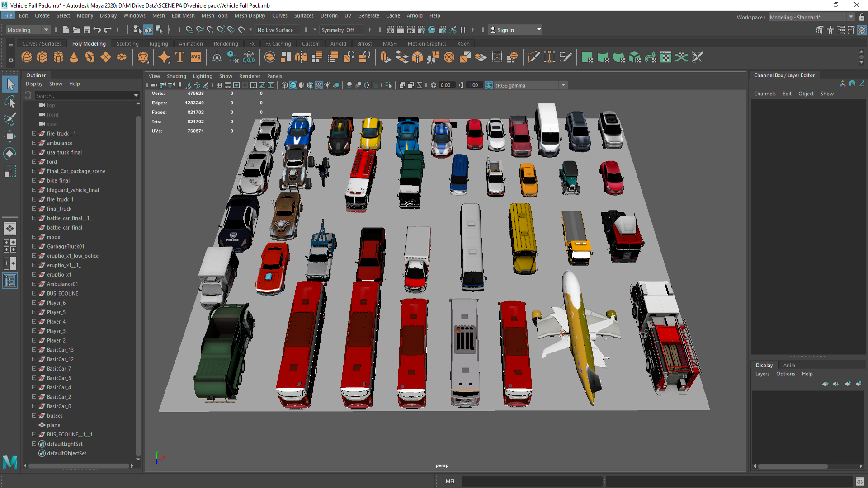Open the Modeling menu set dropdown
868x488 pixels.
click(x=28, y=30)
